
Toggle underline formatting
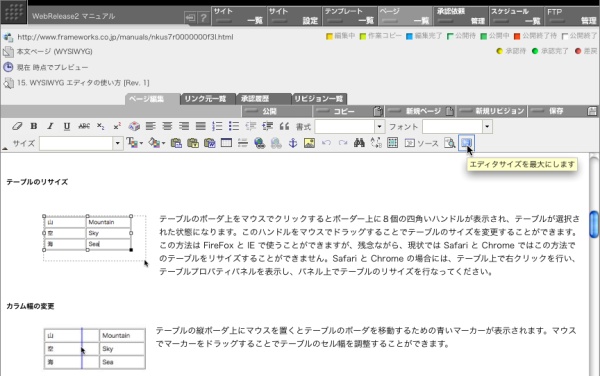(67, 126)
